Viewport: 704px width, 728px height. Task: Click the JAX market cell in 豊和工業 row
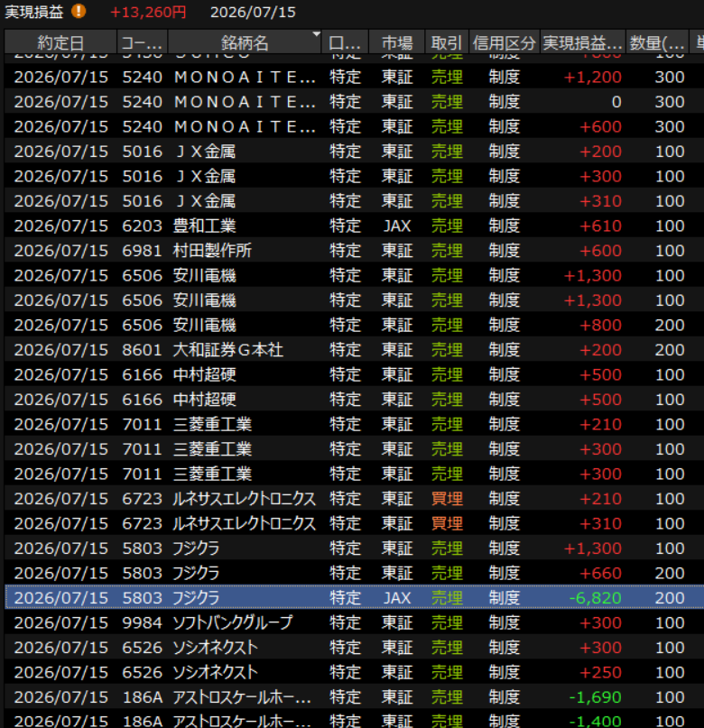397,226
